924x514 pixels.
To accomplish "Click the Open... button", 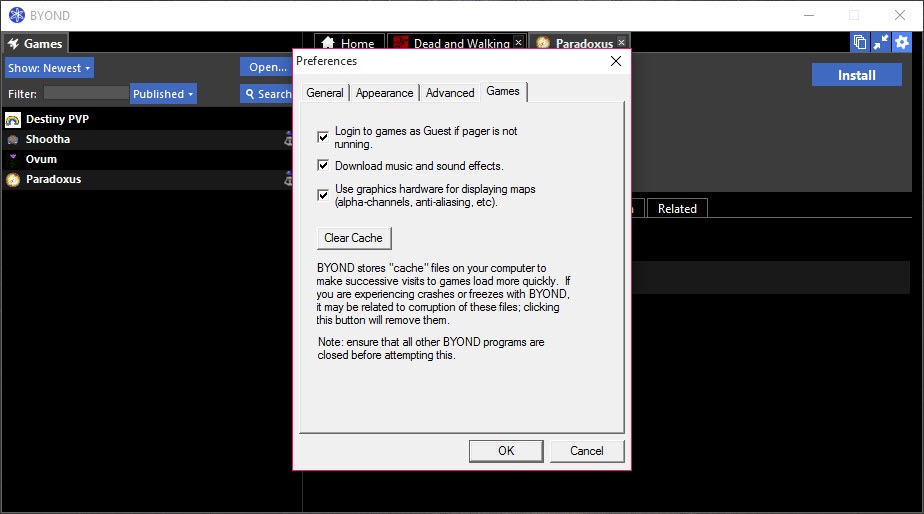I will (x=266, y=67).
